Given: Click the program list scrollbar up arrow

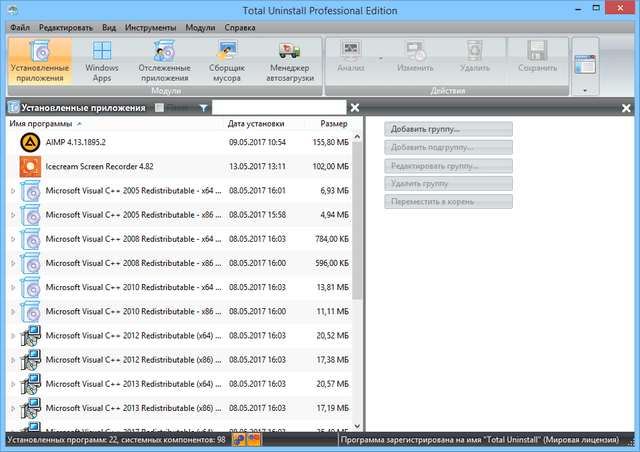Looking at the screenshot, I should 357,136.
